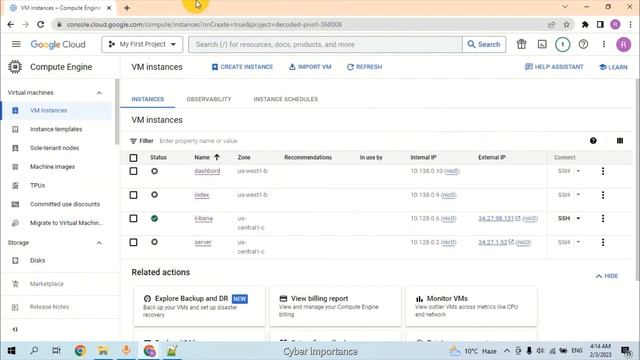
Task: Click Create Instance button
Action: [x=242, y=67]
